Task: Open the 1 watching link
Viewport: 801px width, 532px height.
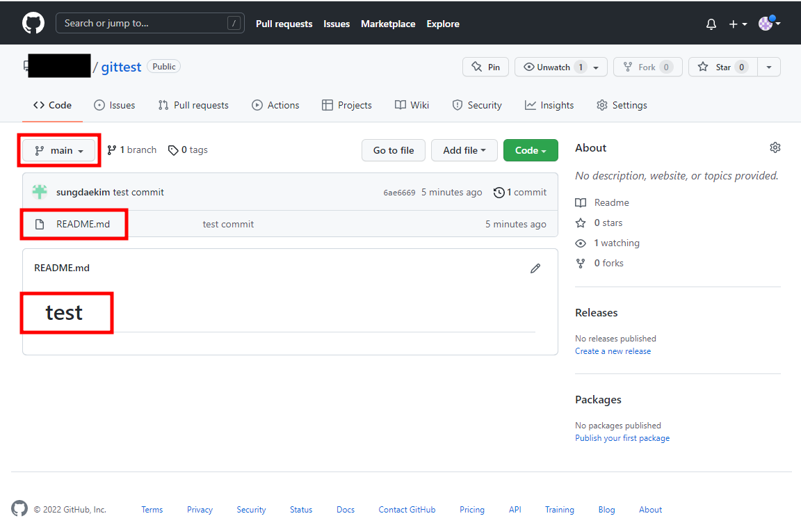Action: [x=608, y=243]
